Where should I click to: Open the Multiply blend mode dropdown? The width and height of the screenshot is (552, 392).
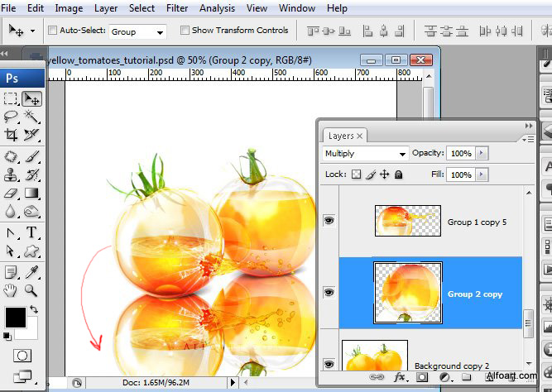(365, 154)
